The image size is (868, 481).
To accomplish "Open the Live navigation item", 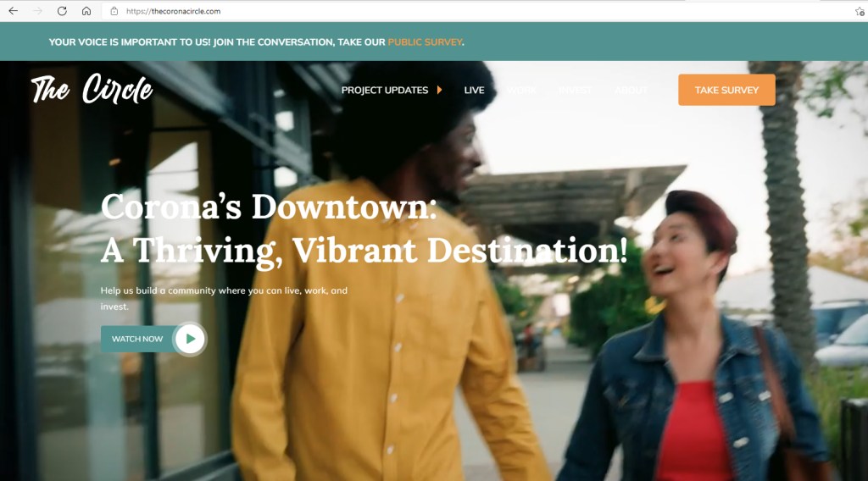I will tap(474, 90).
